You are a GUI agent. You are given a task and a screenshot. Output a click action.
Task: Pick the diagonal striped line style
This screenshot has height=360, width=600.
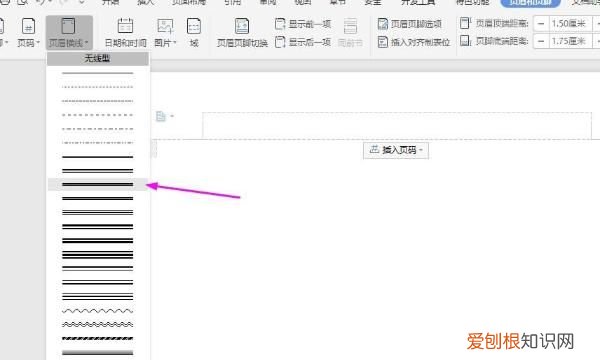[x=98, y=339]
